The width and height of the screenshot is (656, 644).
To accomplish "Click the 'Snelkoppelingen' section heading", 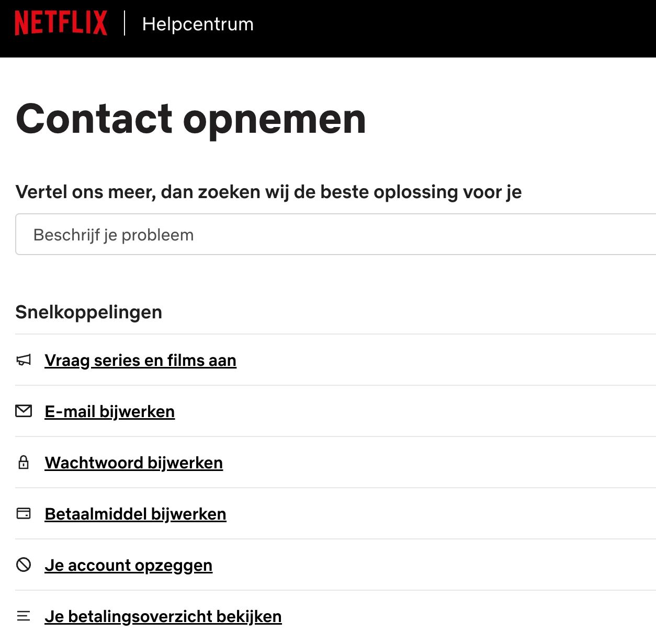I will coord(89,312).
